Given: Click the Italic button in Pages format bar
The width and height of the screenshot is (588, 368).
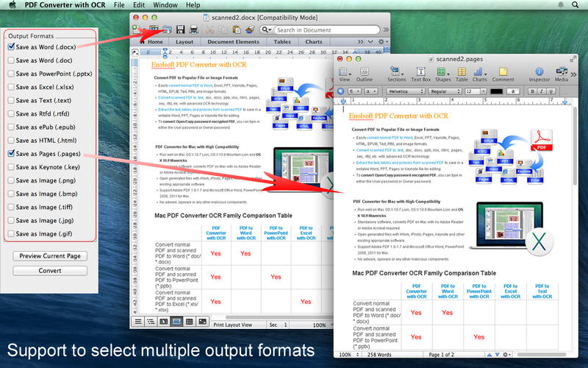Looking at the screenshot, I should point(542,91).
